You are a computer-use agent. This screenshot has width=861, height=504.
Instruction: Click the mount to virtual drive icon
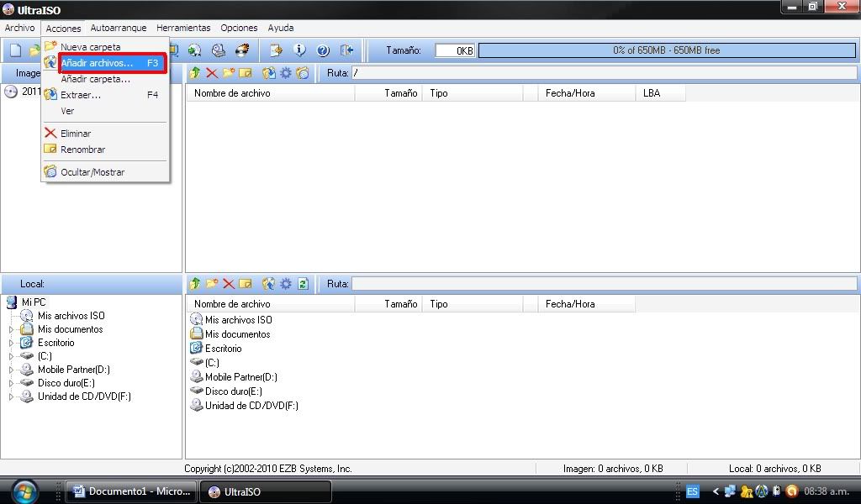click(219, 50)
